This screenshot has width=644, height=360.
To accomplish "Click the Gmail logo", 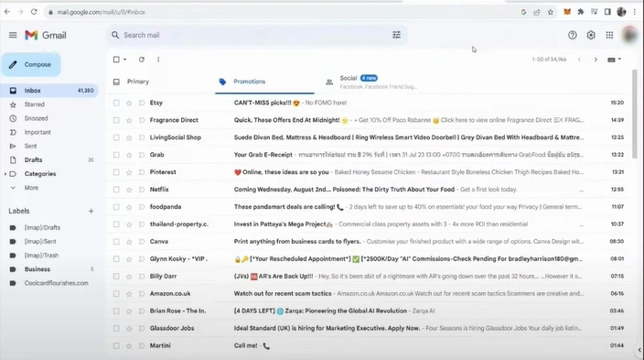I will [x=45, y=35].
